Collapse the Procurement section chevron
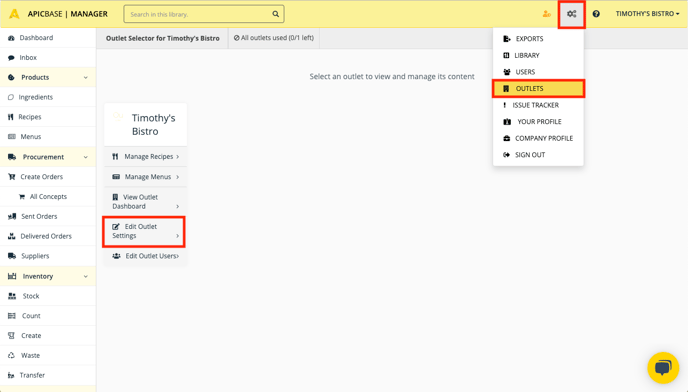The image size is (688, 392). click(x=86, y=157)
